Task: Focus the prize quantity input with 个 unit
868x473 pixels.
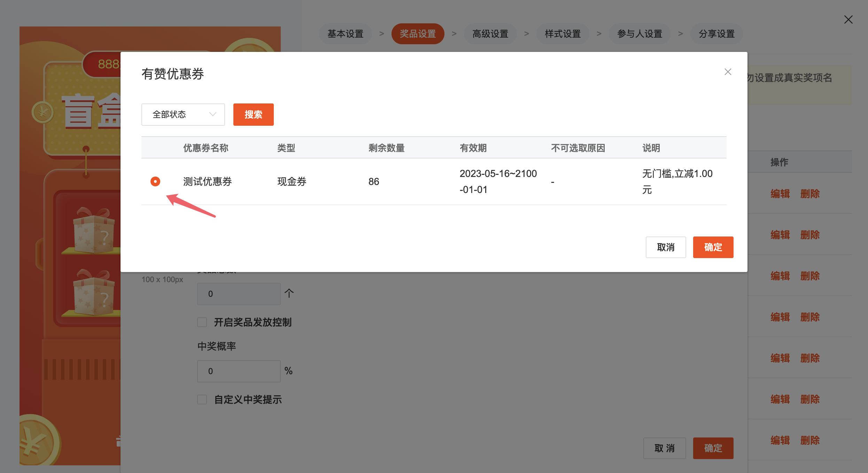Action: click(239, 294)
